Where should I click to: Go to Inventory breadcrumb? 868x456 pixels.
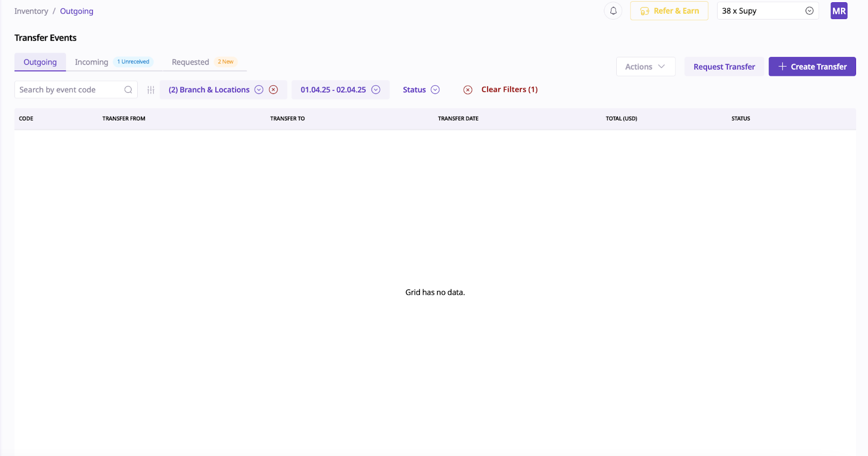coord(31,11)
